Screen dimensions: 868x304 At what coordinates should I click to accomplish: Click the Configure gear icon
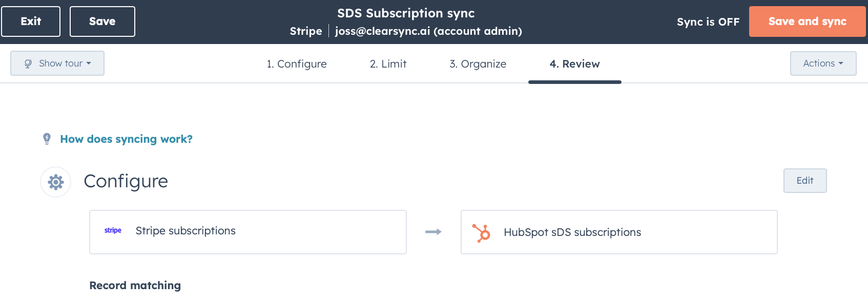point(56,182)
